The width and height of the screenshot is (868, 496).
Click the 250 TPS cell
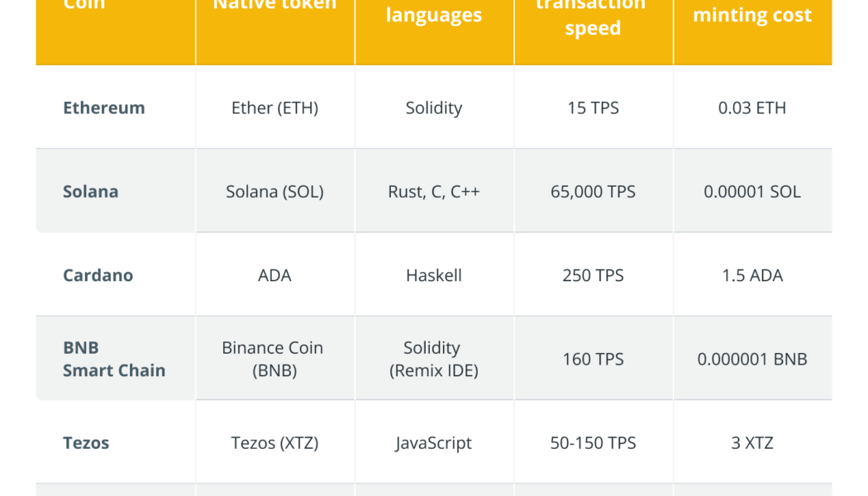[593, 275]
